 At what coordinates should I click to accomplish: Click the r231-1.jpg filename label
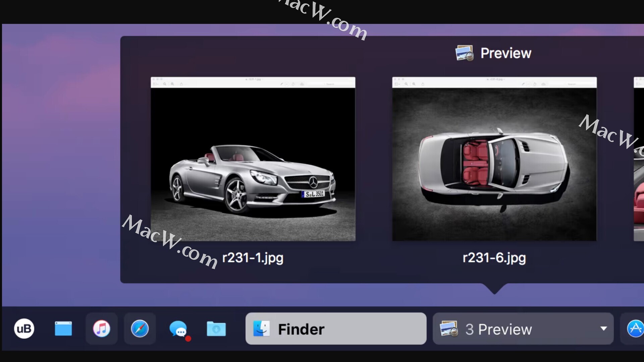pos(253,258)
